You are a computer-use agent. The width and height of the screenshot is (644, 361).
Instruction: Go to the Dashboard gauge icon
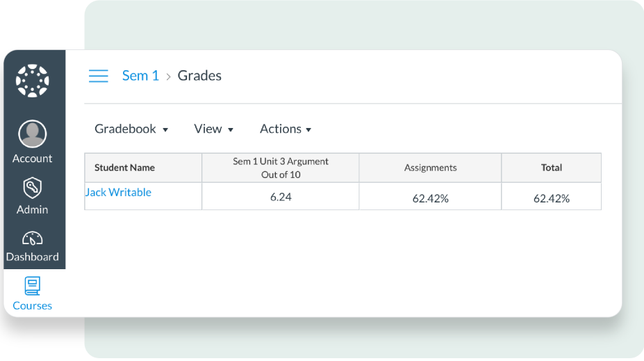point(33,239)
